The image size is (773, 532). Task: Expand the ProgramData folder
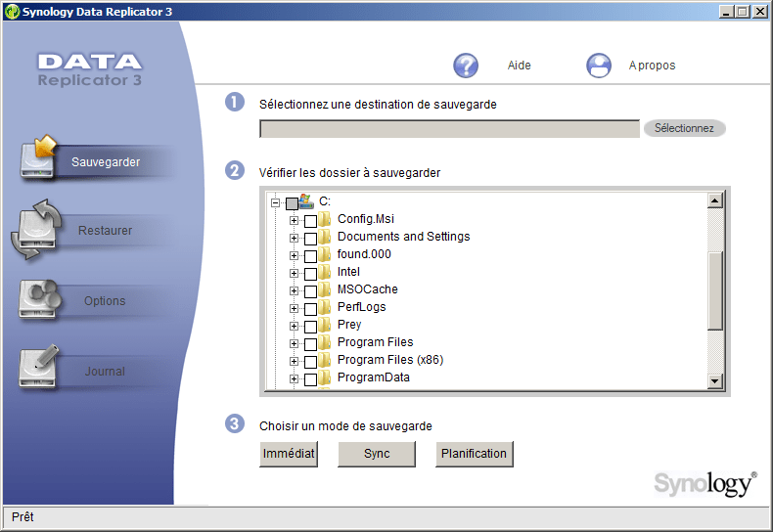[294, 378]
